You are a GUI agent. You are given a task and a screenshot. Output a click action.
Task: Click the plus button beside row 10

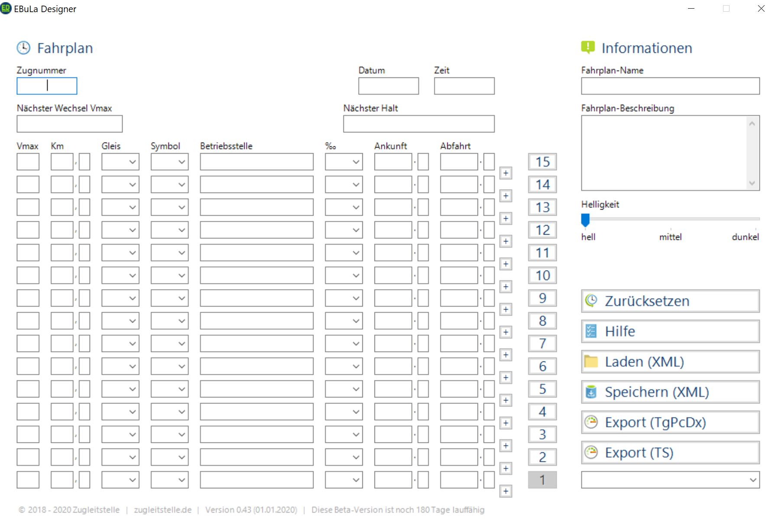click(505, 287)
